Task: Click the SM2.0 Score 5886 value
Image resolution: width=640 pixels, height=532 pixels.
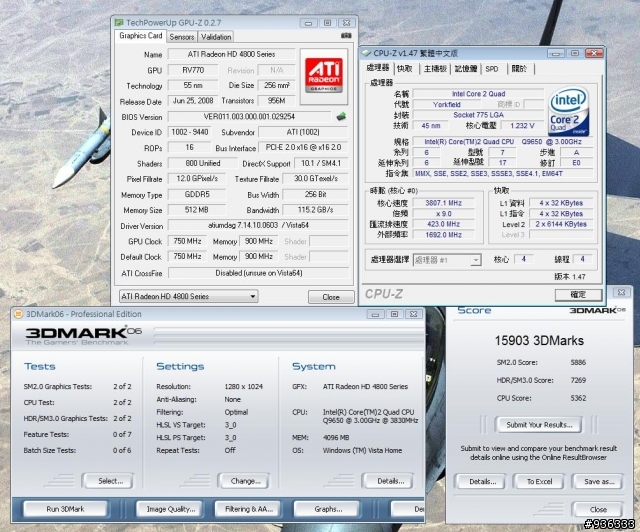Action: [578, 362]
